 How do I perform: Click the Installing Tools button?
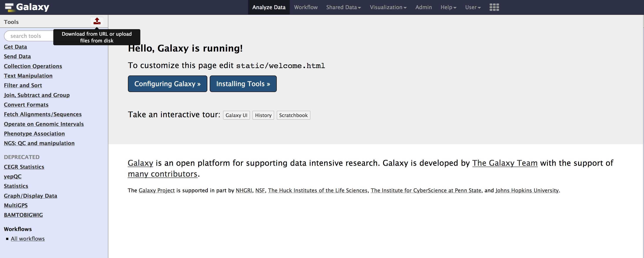[243, 84]
